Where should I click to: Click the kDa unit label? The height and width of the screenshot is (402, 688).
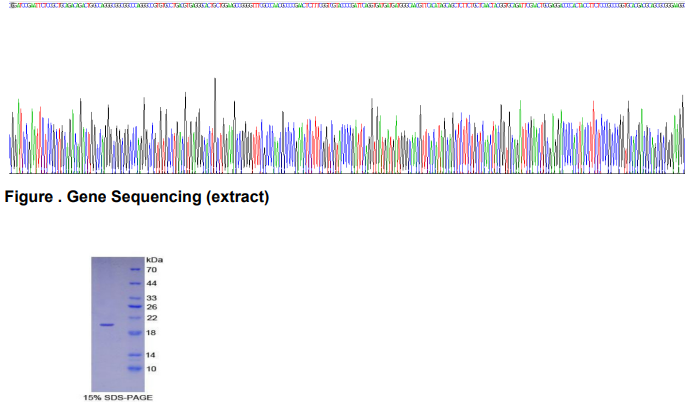tap(154, 260)
